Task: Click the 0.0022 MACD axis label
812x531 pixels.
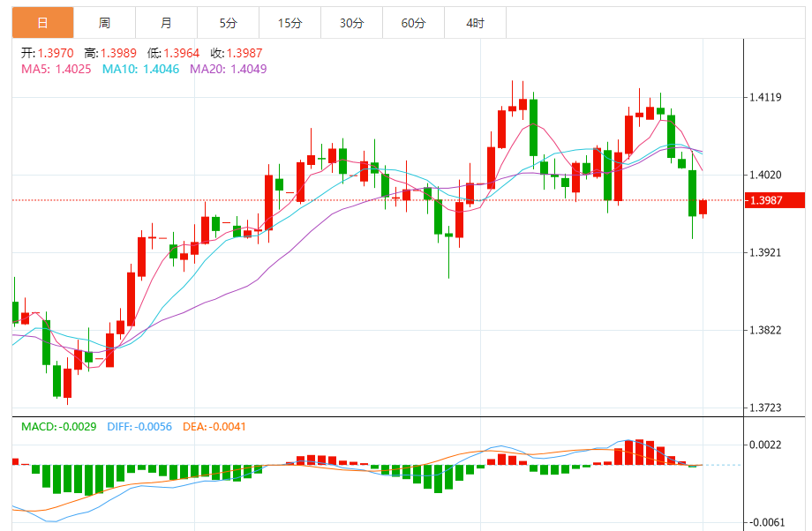Action: click(x=766, y=445)
